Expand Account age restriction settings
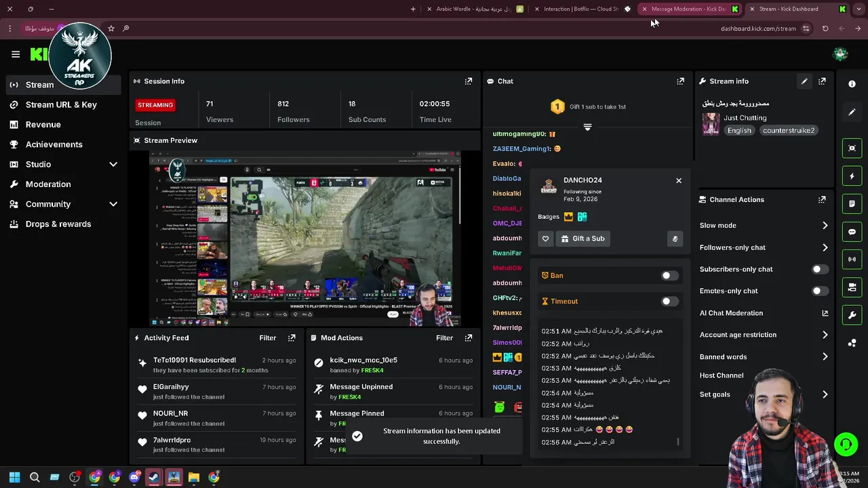This screenshot has width=868, height=488. (x=825, y=335)
